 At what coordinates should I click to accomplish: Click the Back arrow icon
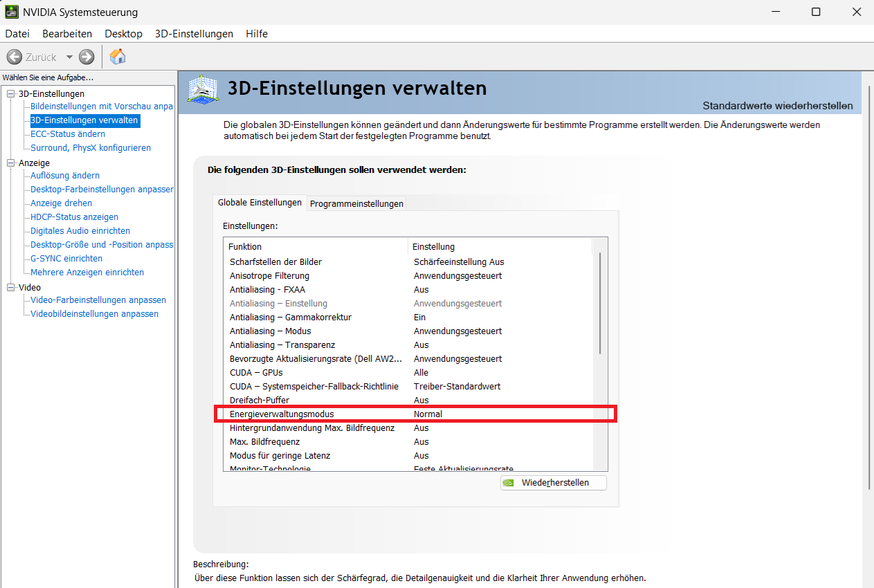(15, 57)
